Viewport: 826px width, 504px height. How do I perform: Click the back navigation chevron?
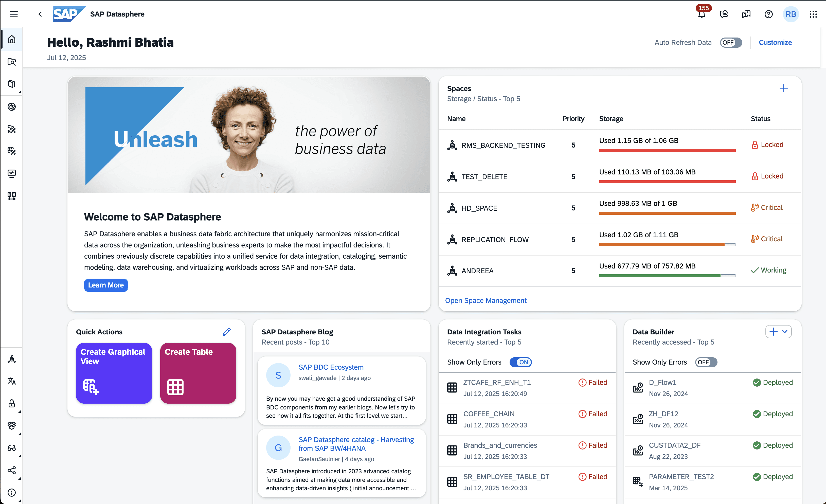(x=40, y=14)
